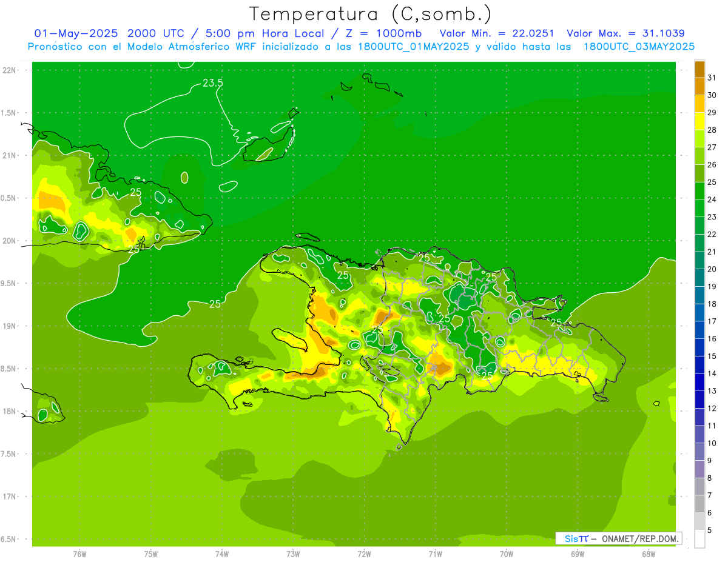Click the '70W' longitude axis label
This screenshot has height=562, width=728.
click(x=507, y=554)
